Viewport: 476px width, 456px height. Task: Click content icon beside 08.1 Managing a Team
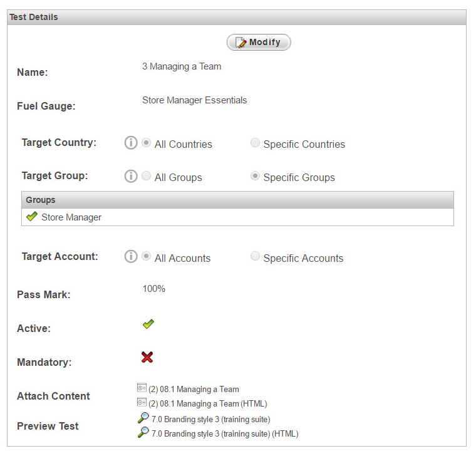142,388
